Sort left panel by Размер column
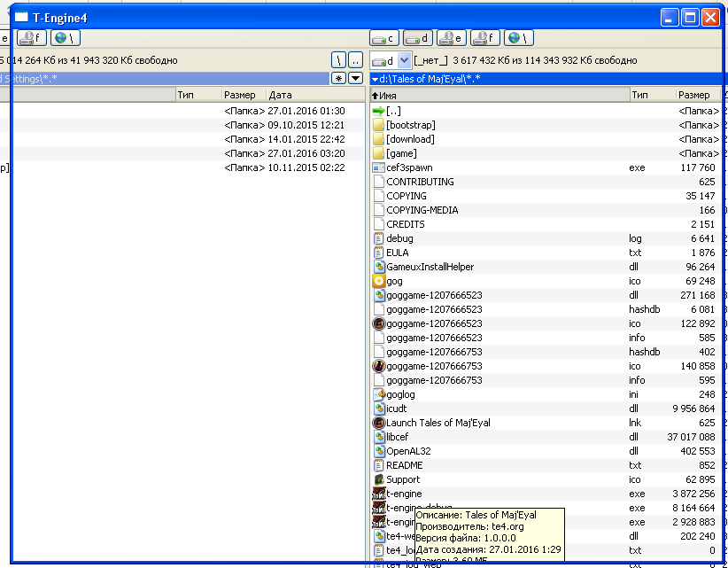The width and height of the screenshot is (728, 568). click(x=244, y=95)
